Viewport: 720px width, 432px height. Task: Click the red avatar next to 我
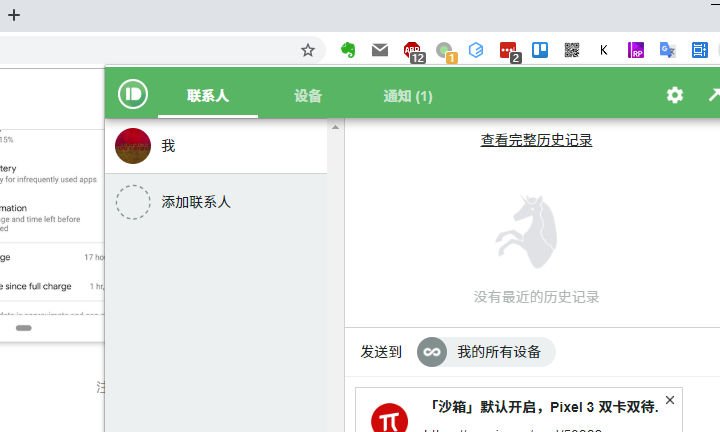coord(133,146)
